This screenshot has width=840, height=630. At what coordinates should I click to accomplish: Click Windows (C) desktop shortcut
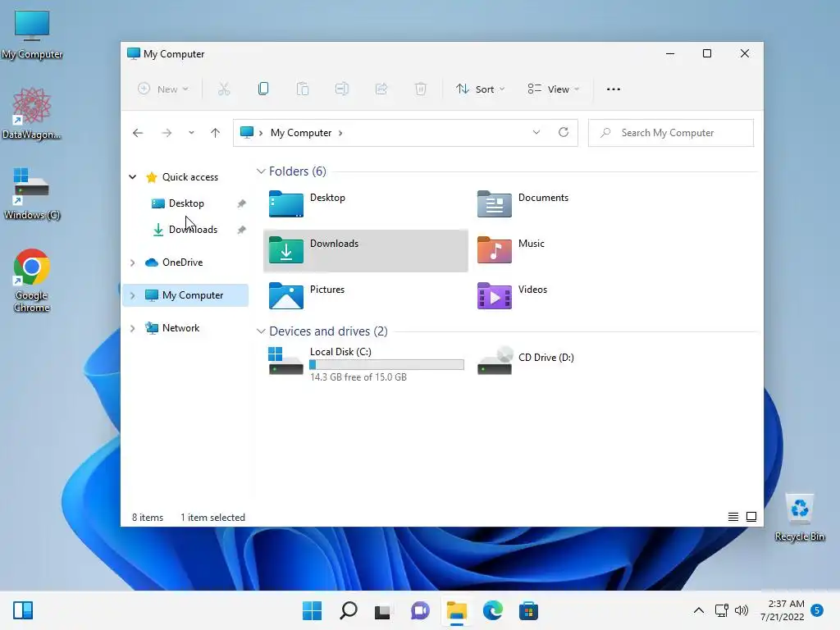[32, 194]
